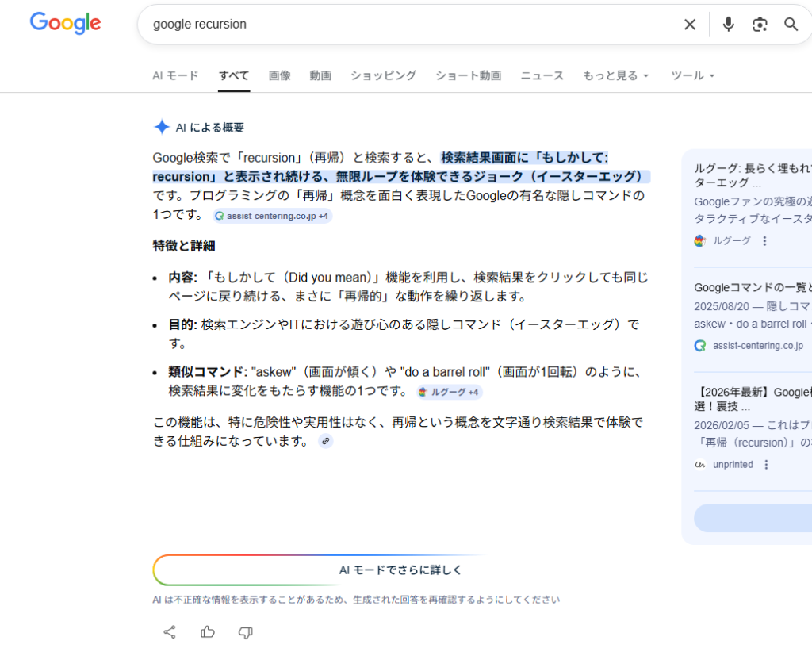Give thumbs down to AI overview

point(246,632)
